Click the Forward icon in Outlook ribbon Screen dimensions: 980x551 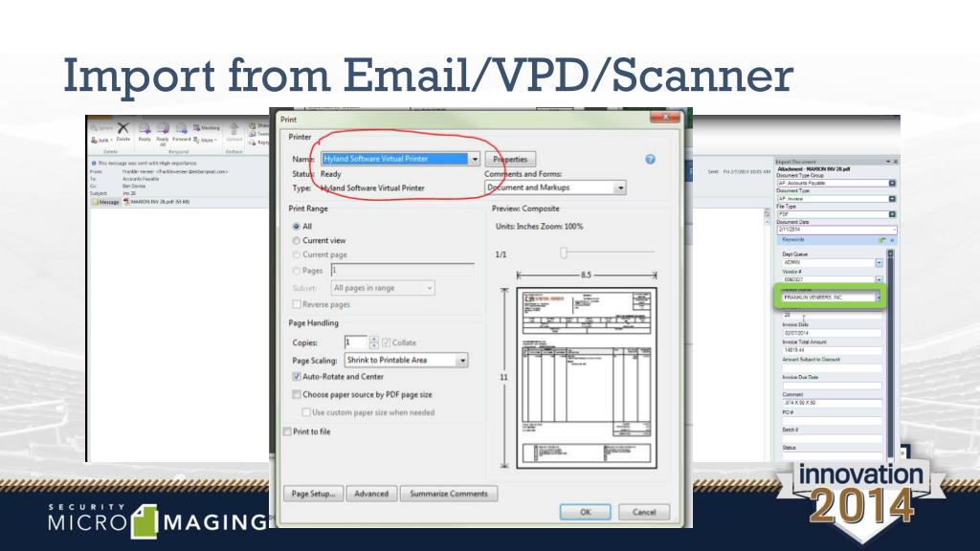click(181, 132)
